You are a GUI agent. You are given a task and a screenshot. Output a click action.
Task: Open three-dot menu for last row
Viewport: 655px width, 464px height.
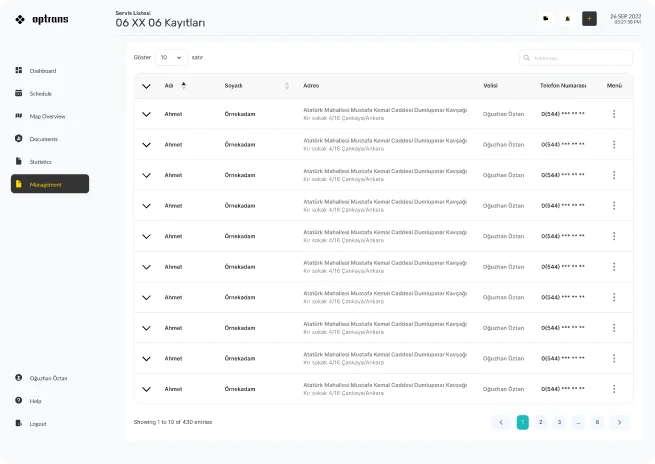click(x=614, y=389)
